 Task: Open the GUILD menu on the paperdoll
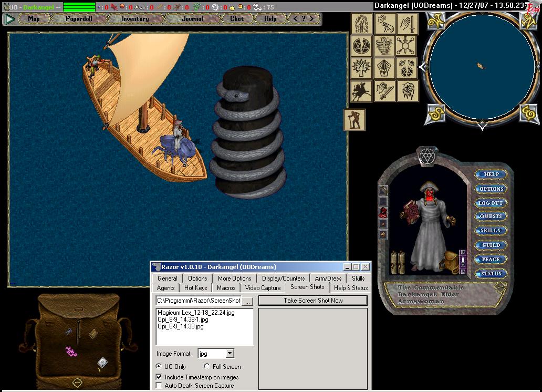491,245
